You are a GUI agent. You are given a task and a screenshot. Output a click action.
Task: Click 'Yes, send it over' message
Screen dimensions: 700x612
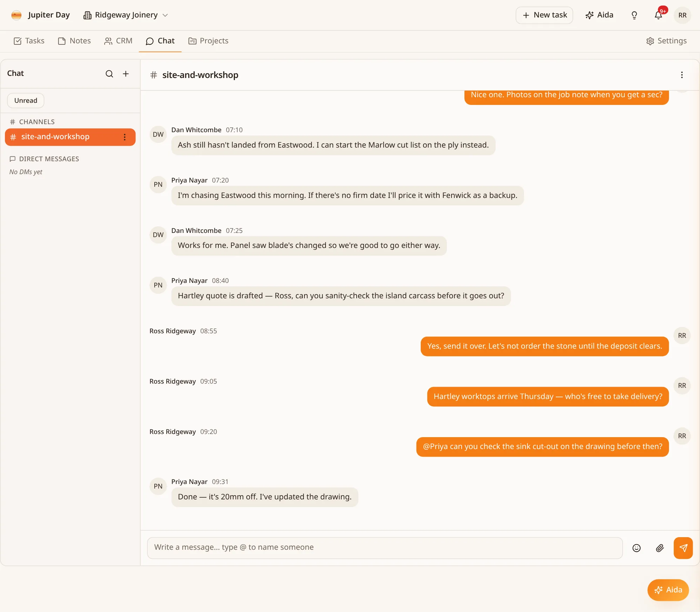545,347
